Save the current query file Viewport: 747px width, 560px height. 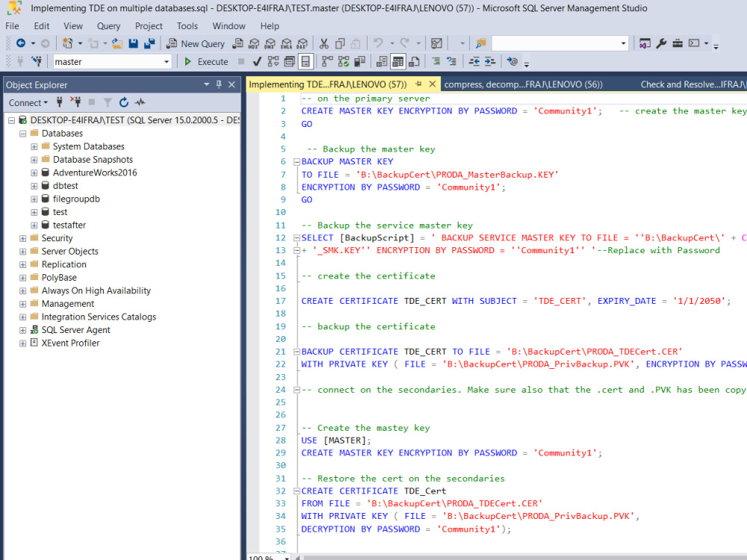(x=134, y=43)
